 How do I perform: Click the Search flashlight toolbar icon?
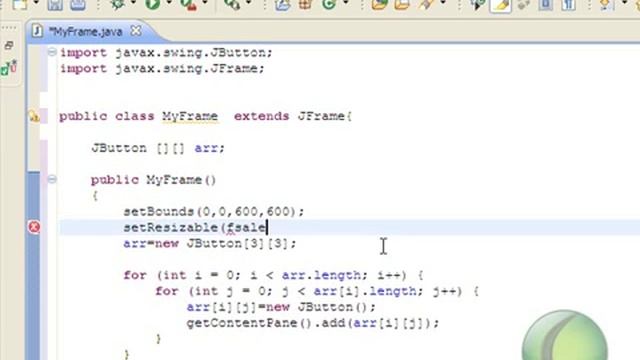tap(426, 4)
